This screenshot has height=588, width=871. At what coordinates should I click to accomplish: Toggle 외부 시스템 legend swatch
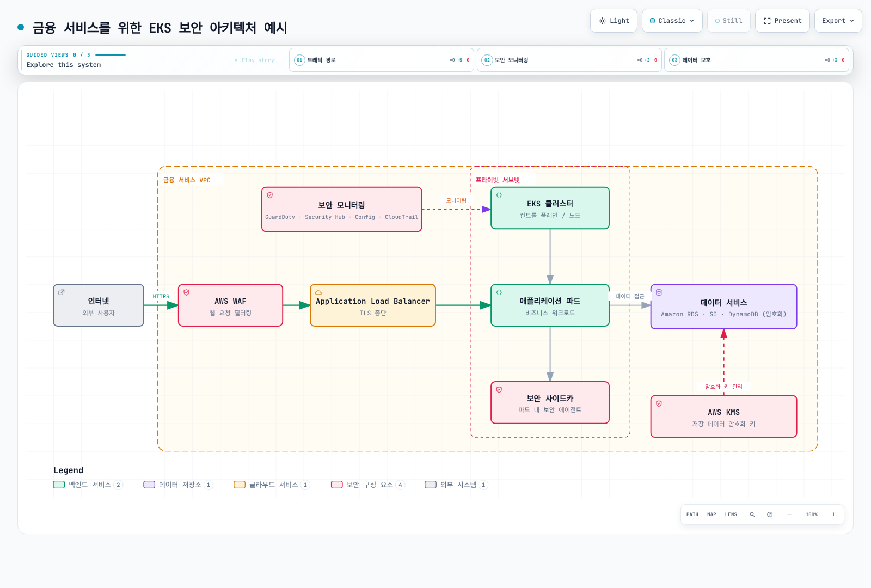click(431, 485)
